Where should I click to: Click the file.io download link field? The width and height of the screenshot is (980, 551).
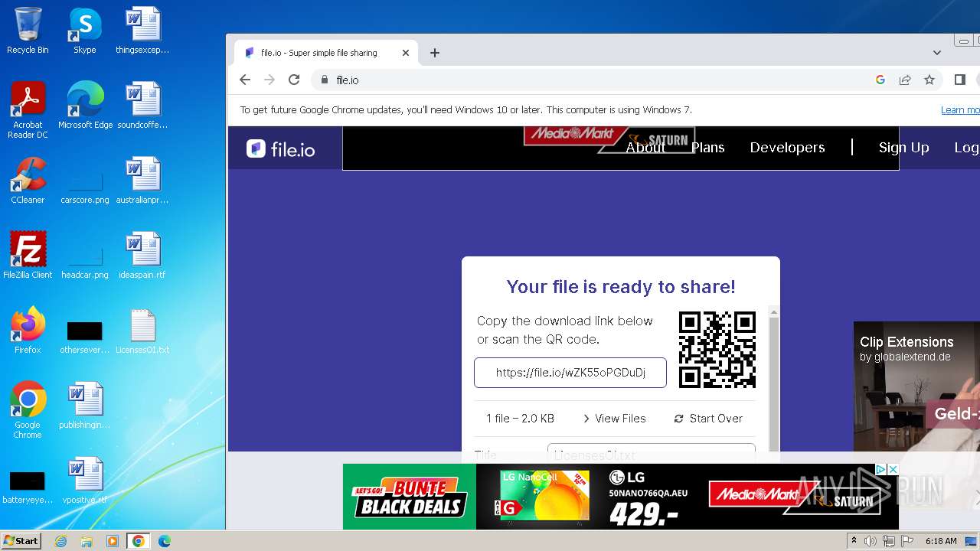click(x=570, y=373)
